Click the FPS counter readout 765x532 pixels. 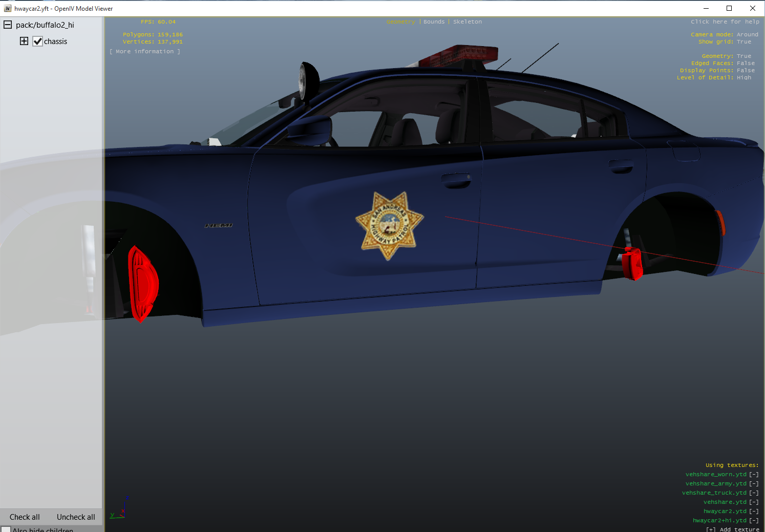(158, 22)
